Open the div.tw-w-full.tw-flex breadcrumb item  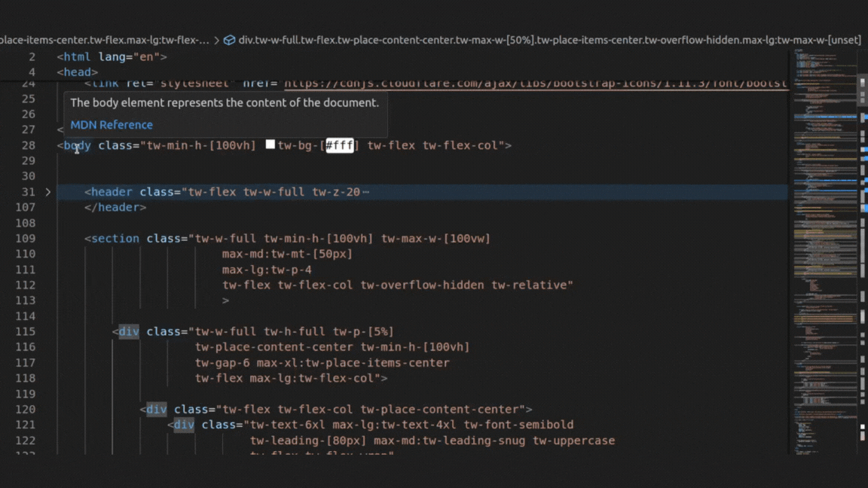(550, 41)
